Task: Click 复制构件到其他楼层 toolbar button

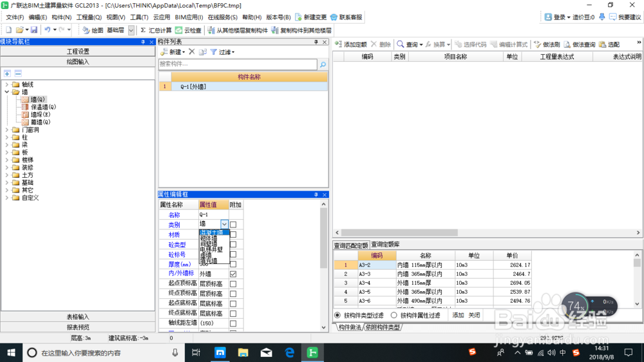Action: 301,30
